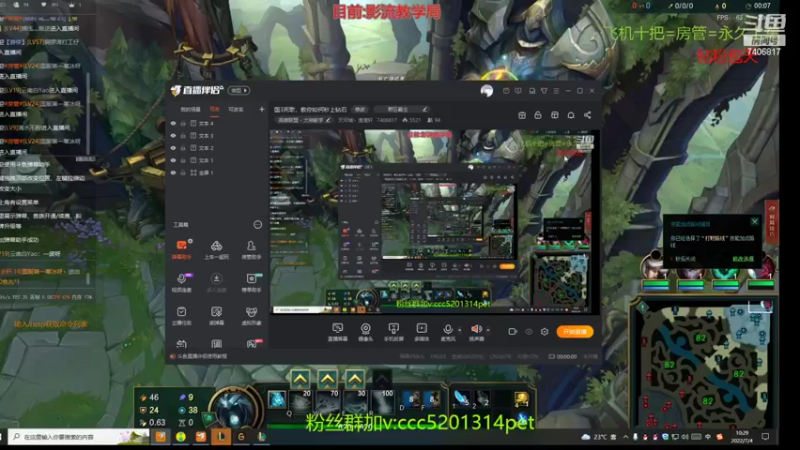Level up the Q ability arrow
The height and width of the screenshot is (450, 800).
tap(300, 379)
